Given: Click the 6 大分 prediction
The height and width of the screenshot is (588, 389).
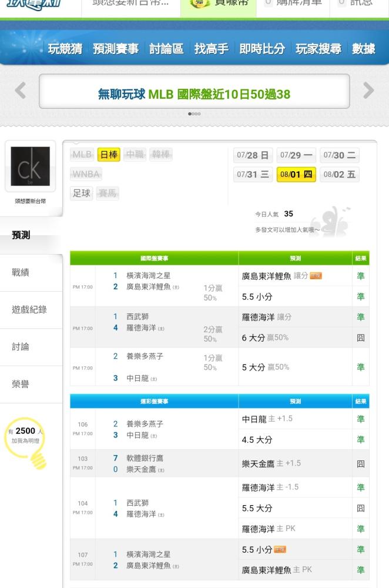Looking at the screenshot, I should (265, 338).
